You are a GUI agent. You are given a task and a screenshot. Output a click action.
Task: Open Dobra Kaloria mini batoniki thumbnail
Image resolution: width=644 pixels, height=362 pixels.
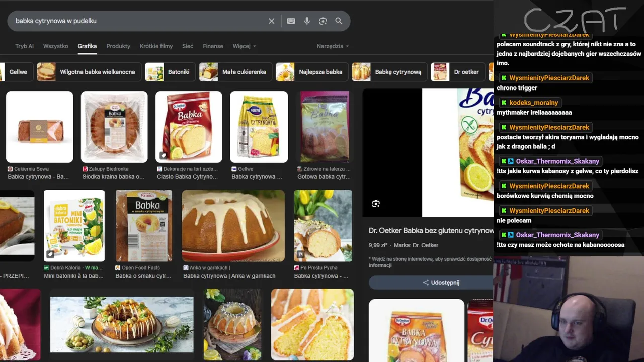pyautogui.click(x=74, y=226)
